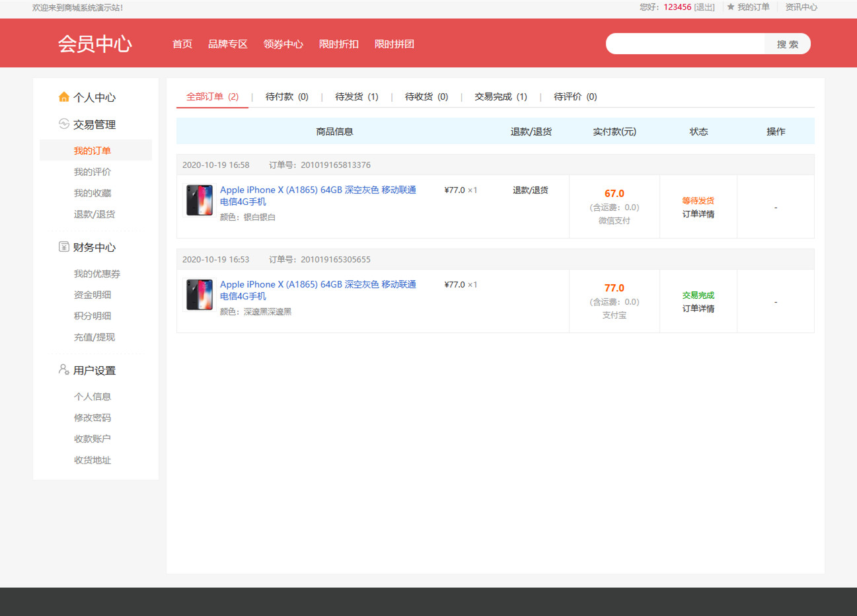
Task: Select 充值/提现 in the sidebar
Action: click(x=94, y=337)
